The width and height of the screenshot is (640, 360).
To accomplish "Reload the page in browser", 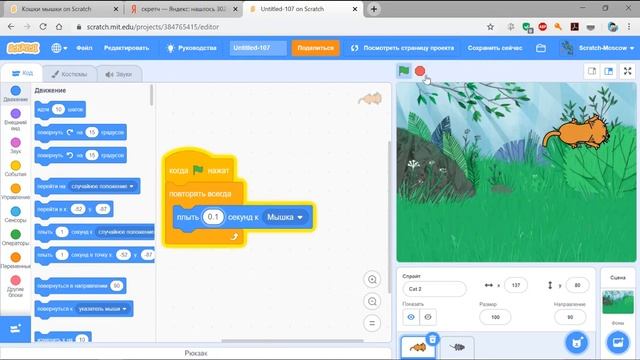I will pyautogui.click(x=43, y=27).
